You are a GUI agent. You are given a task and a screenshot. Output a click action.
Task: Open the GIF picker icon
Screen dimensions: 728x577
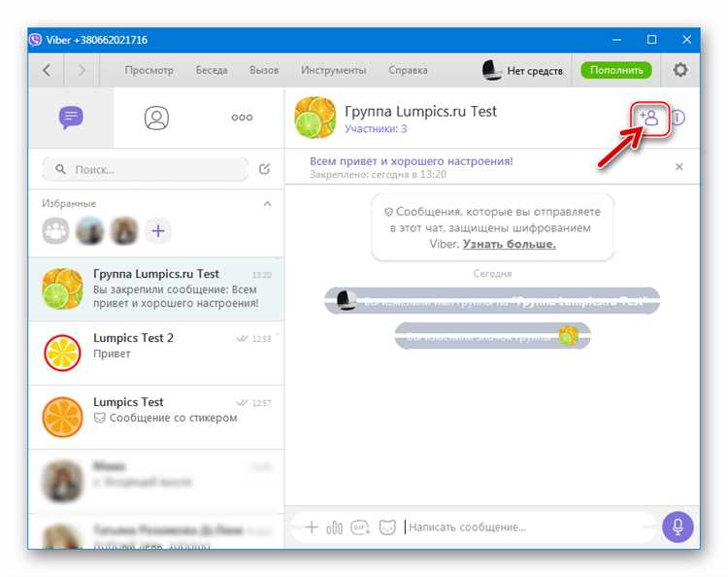point(360,527)
